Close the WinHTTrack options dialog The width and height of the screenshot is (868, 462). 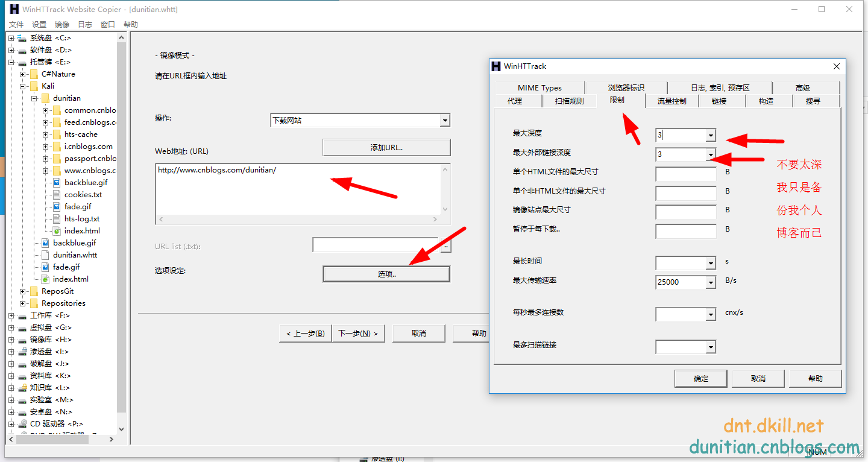coord(836,66)
